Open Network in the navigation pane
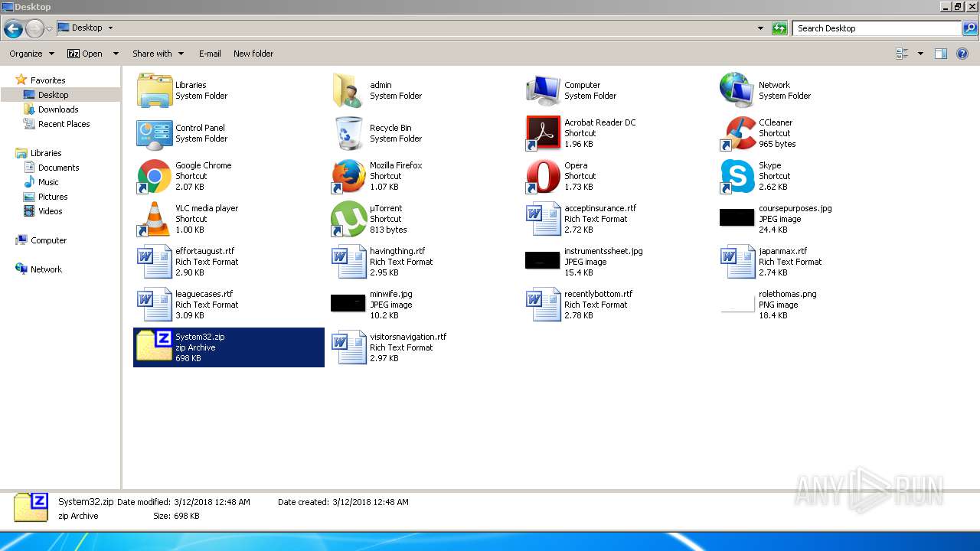980x551 pixels. (46, 269)
